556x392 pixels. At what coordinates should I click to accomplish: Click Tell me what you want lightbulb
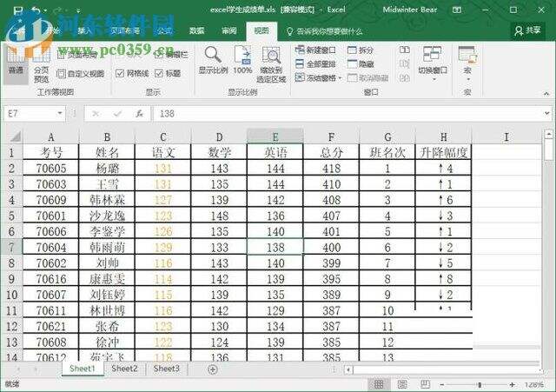pos(289,31)
